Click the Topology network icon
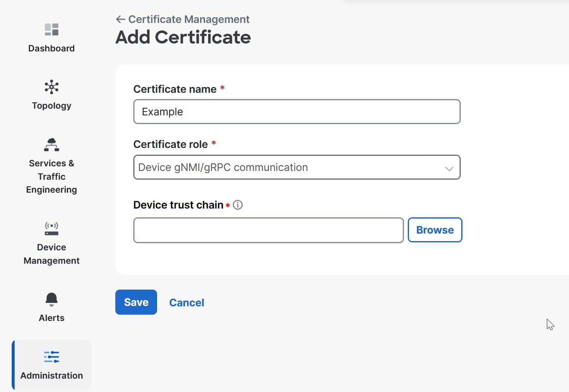Viewport: 569px width, 392px height. pos(51,87)
